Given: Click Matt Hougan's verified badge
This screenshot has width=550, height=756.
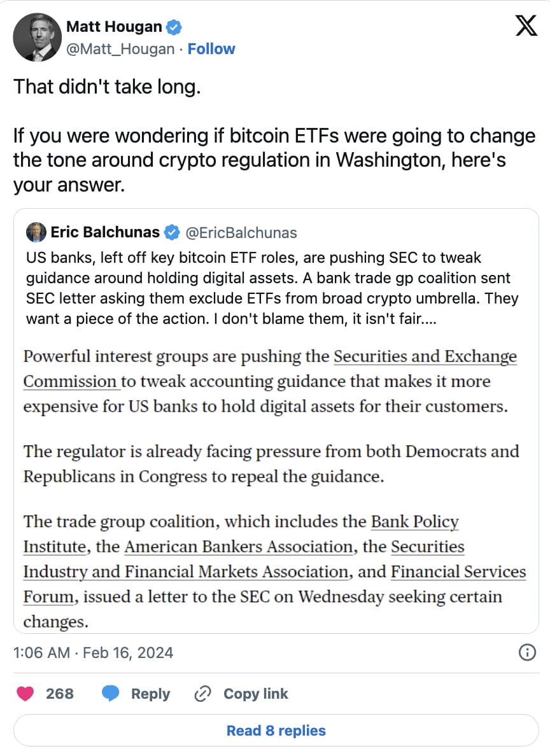Looking at the screenshot, I should [173, 26].
